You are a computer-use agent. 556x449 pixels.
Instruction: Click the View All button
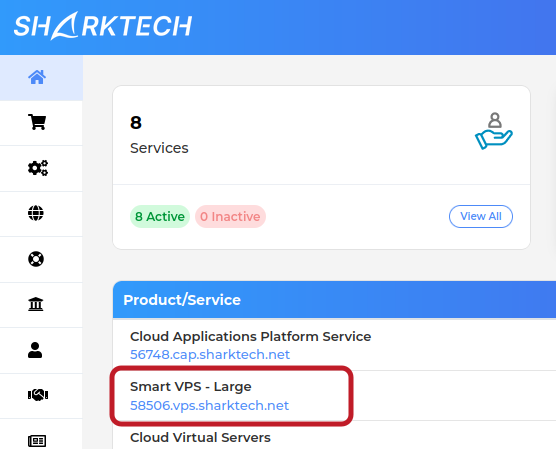481,216
